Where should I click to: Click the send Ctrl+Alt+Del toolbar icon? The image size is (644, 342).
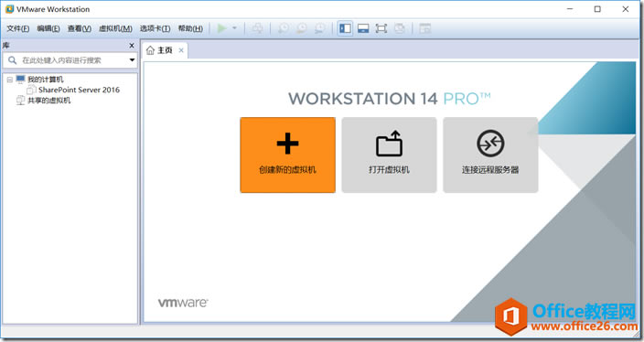[258, 28]
